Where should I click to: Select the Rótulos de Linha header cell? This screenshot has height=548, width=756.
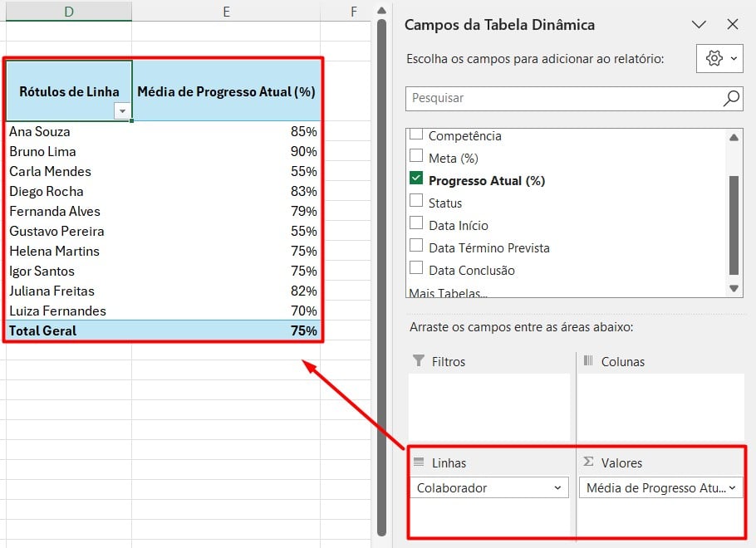(69, 91)
